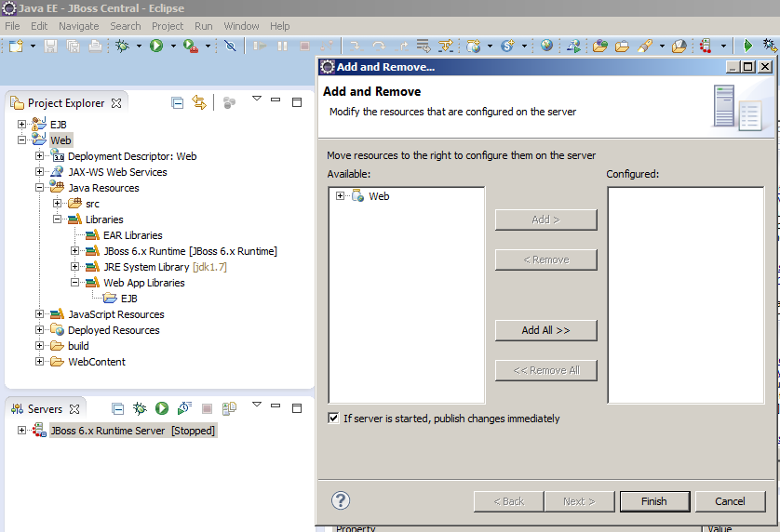The width and height of the screenshot is (780, 532).
Task: Open the Search menu
Action: pos(126,26)
